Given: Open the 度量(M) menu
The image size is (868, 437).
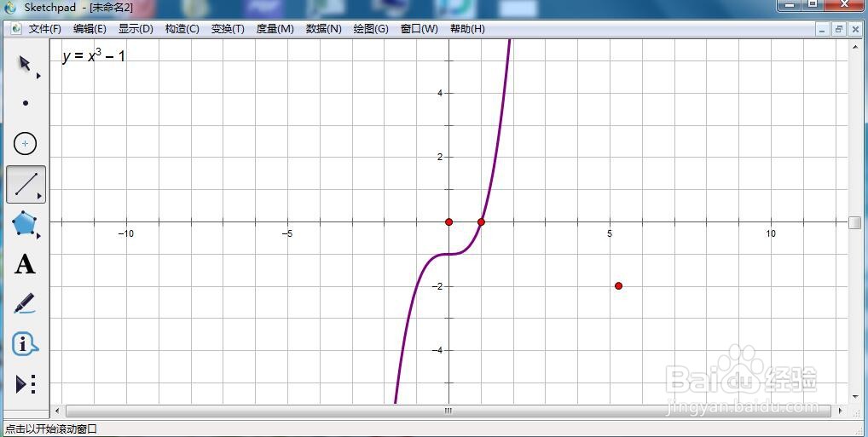Looking at the screenshot, I should coord(275,29).
